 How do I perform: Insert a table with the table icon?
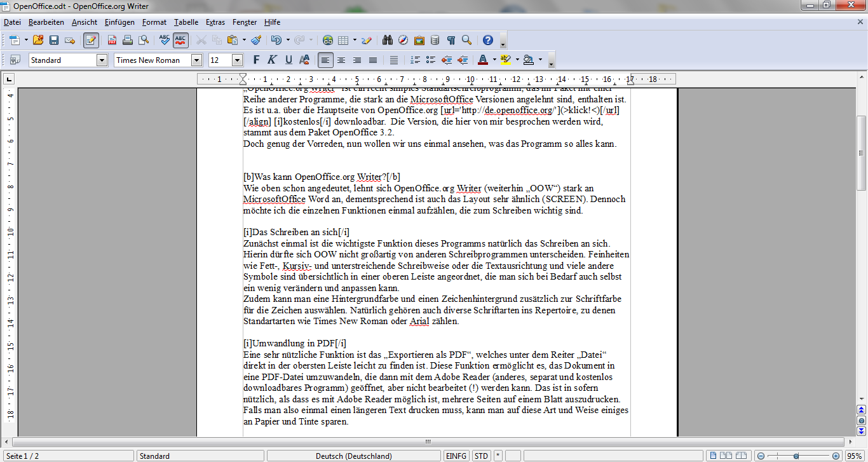pyautogui.click(x=343, y=40)
